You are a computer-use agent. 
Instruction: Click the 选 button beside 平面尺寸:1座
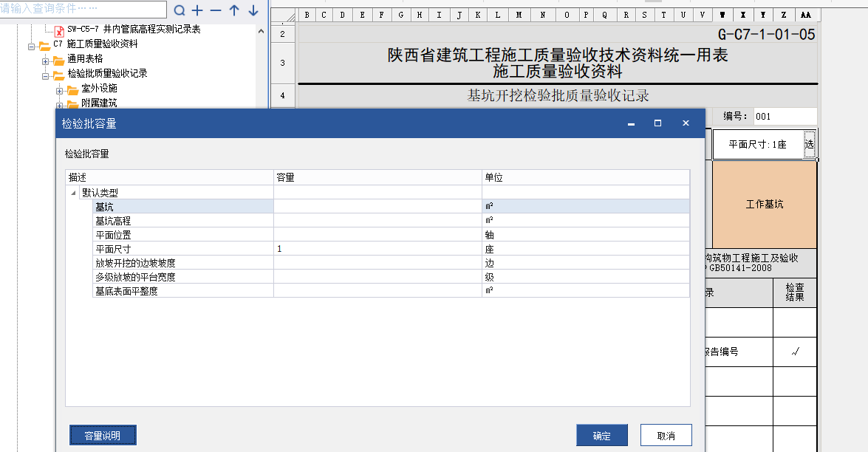pos(810,145)
